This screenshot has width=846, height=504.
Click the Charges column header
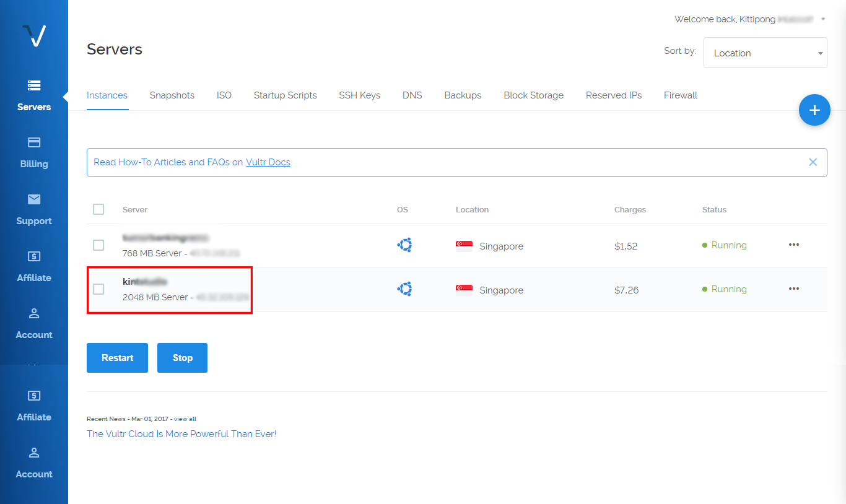tap(630, 210)
